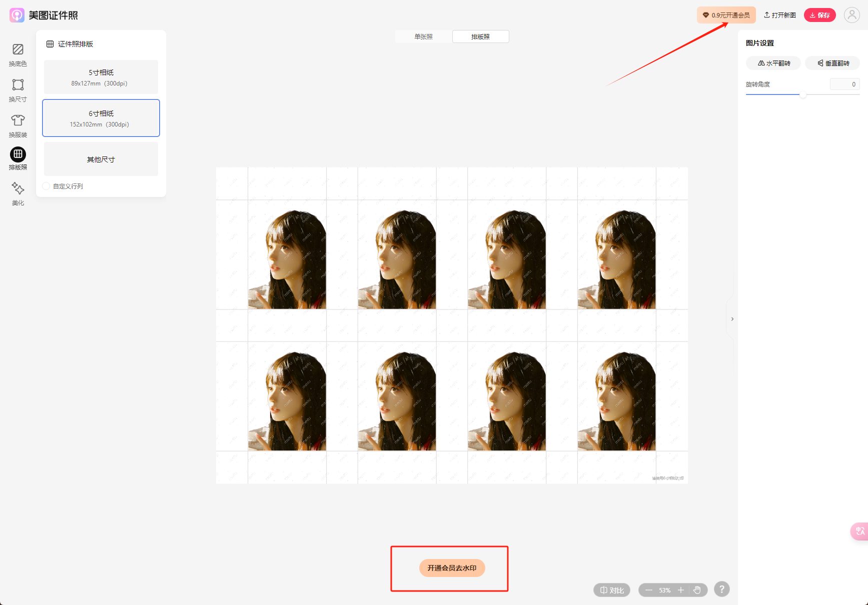This screenshot has height=605, width=868.
Task: Click the 53% zoom level value
Action: point(664,590)
